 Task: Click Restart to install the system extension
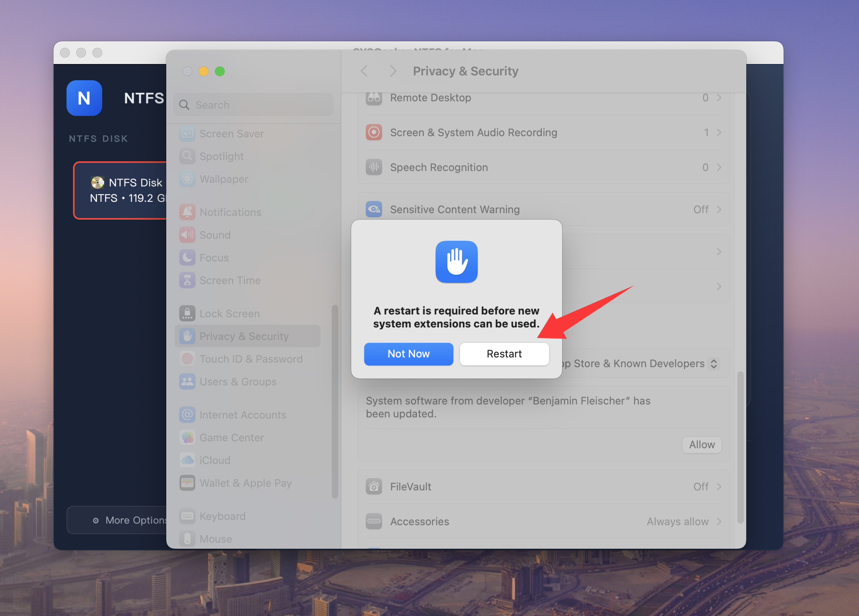point(504,354)
